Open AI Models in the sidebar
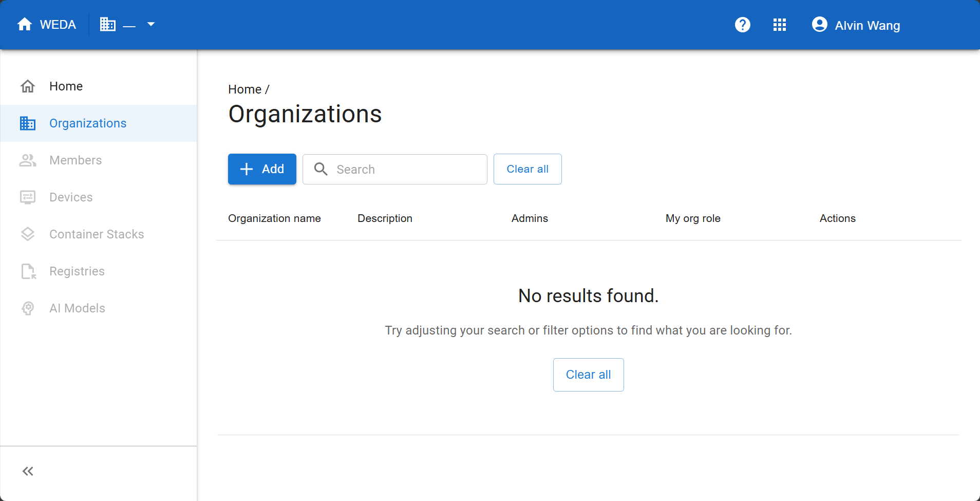The image size is (980, 501). [99, 308]
